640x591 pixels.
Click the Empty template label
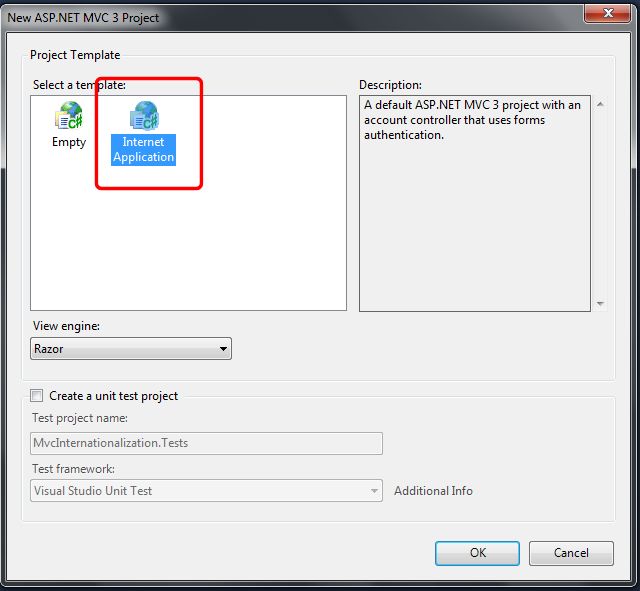click(x=69, y=142)
